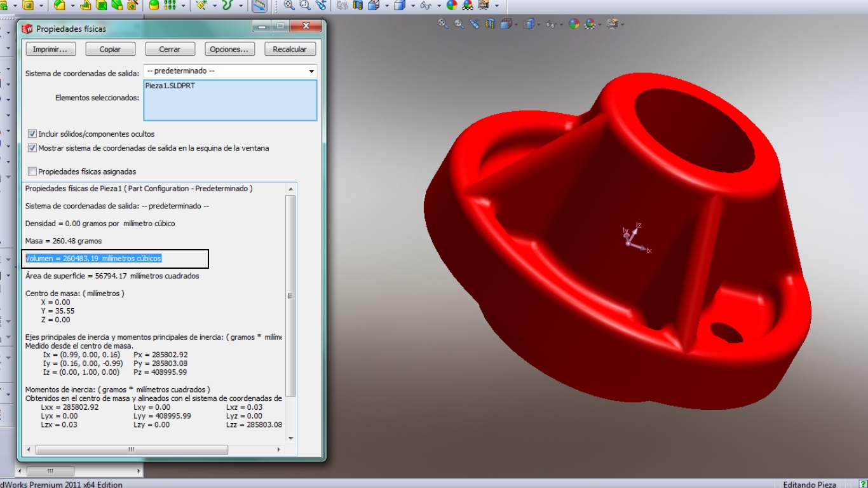Viewport: 868px width, 488px height.
Task: Click the Display Style cube in the top toolbar
Action: pos(399,6)
